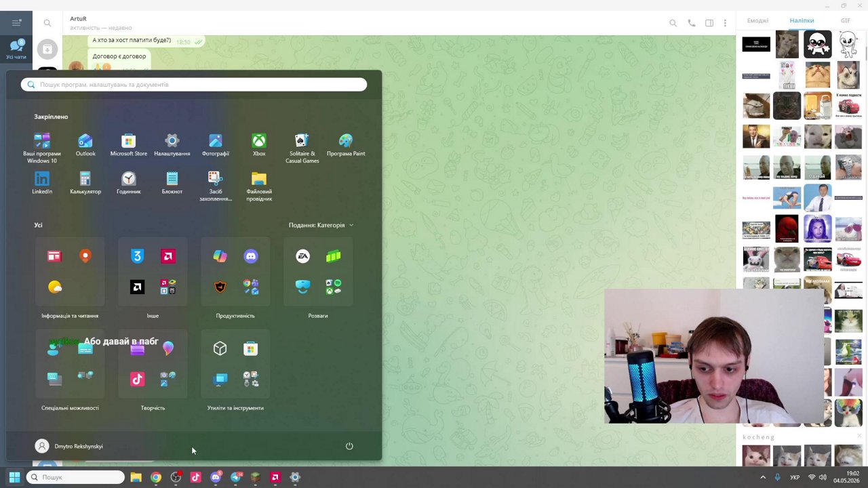Launch LinkedIn pinned app
Screen dimensions: 868x488
42,183
